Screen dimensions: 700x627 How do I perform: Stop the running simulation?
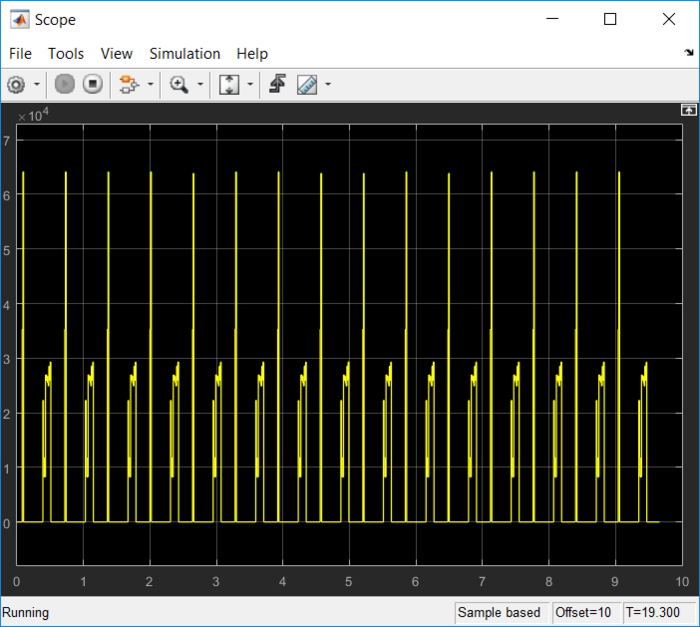(92, 85)
